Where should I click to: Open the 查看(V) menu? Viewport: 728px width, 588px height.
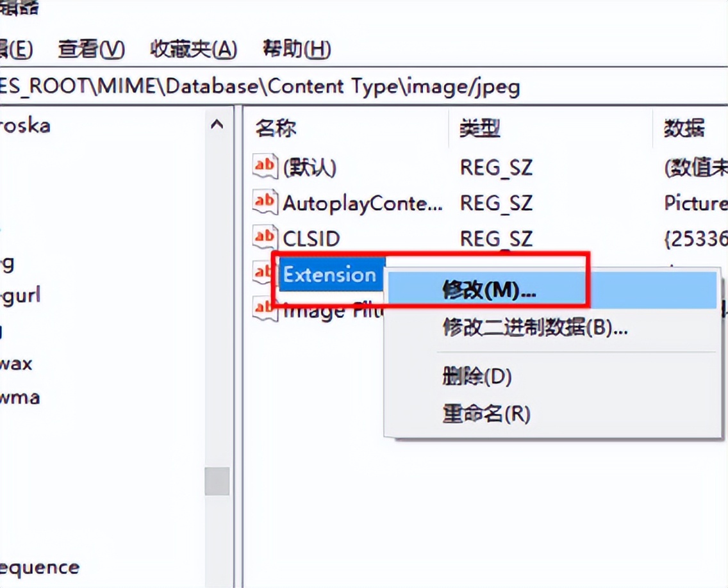92,49
